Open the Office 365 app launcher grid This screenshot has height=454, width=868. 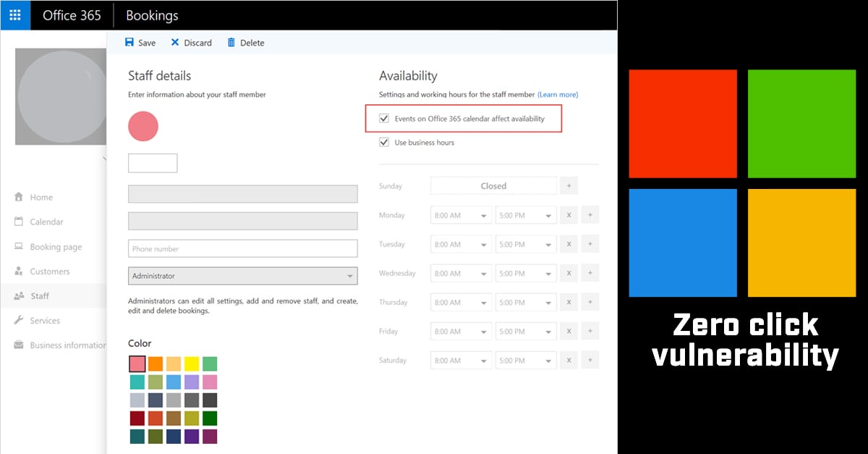(x=15, y=14)
